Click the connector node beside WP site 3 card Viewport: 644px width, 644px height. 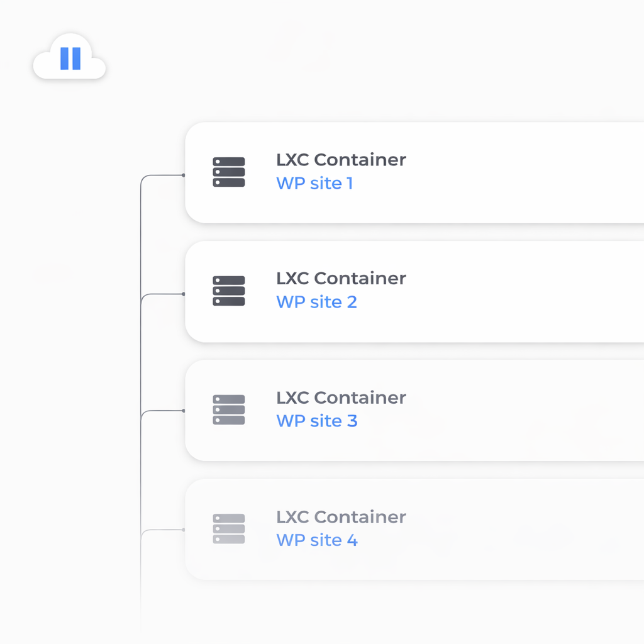[183, 411]
